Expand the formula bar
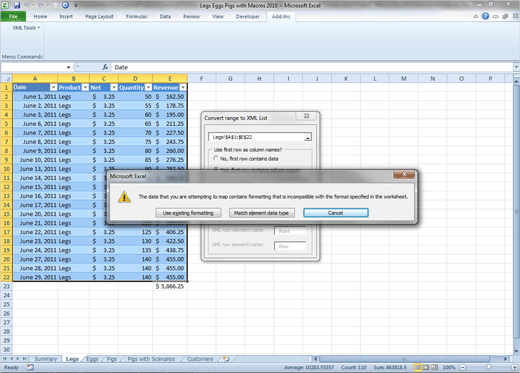Screen dimensions: 520x373 click(x=516, y=67)
